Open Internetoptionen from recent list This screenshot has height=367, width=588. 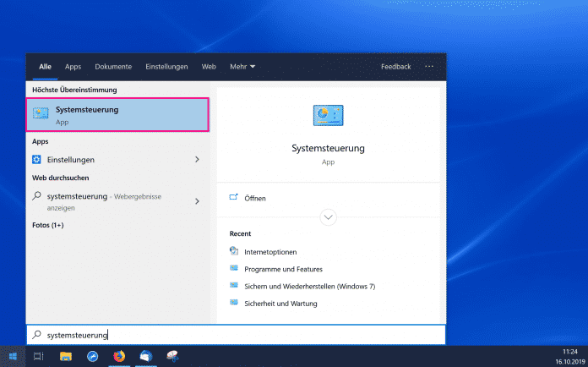270,252
